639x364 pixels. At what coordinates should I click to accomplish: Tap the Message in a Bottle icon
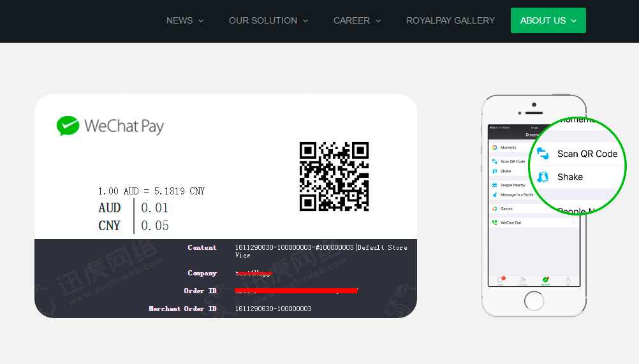pyautogui.click(x=495, y=194)
